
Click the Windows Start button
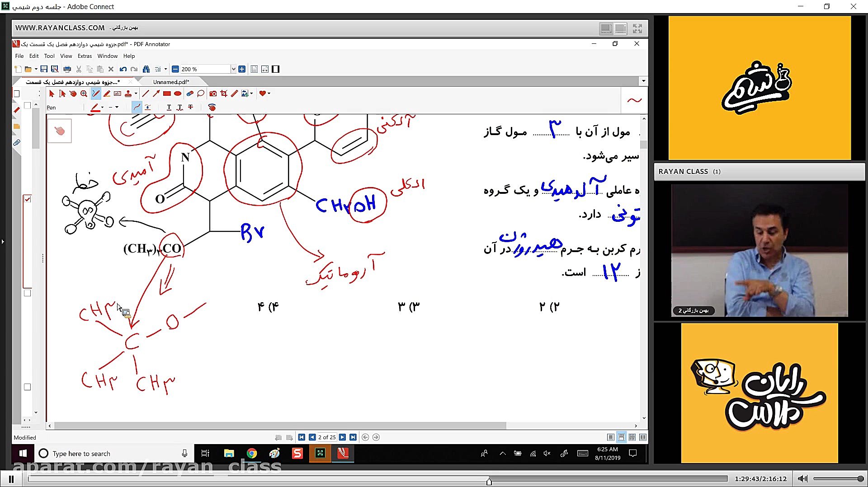(x=23, y=453)
